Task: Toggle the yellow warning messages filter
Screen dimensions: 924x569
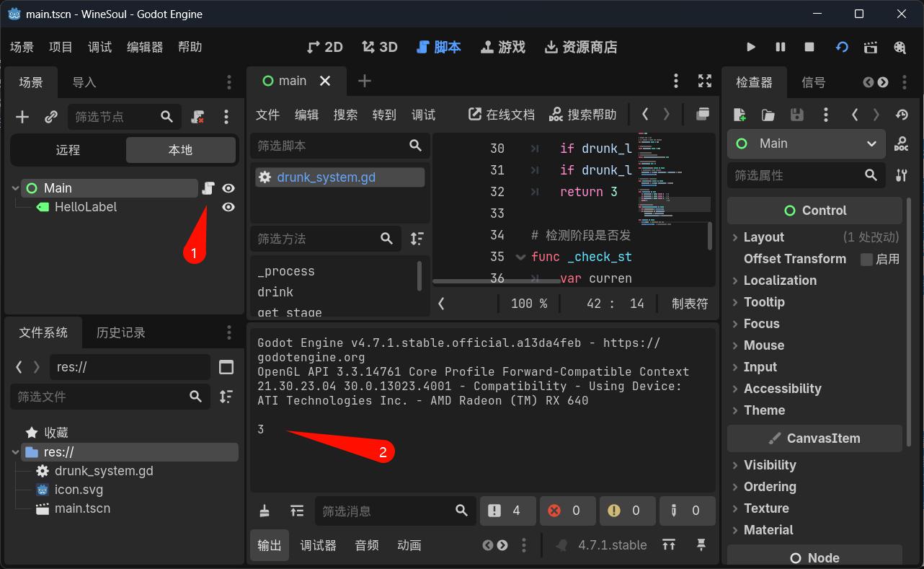Action: tap(627, 511)
